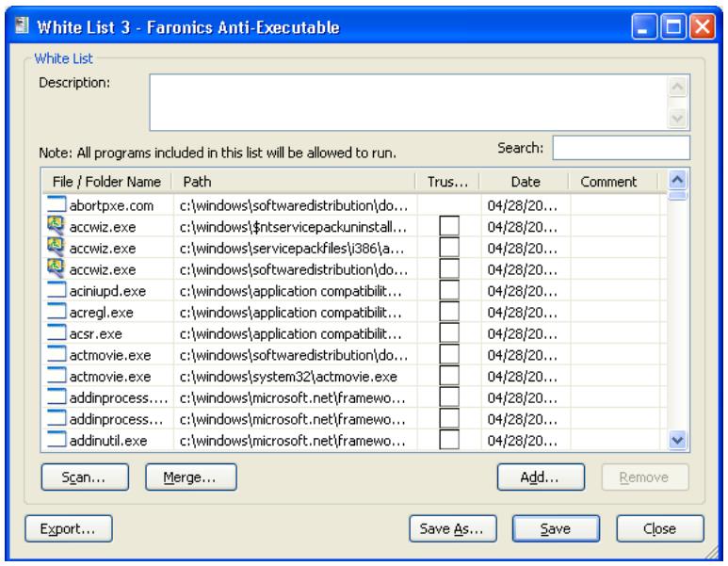Viewport: 728px width, 566px height.
Task: Toggle Trusted checkbox for acsr.exe
Action: point(449,333)
